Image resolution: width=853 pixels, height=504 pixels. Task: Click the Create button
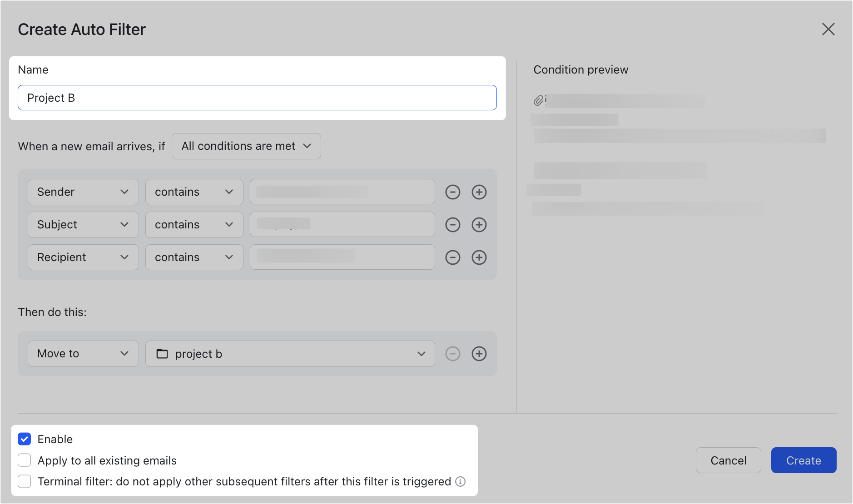(x=803, y=460)
